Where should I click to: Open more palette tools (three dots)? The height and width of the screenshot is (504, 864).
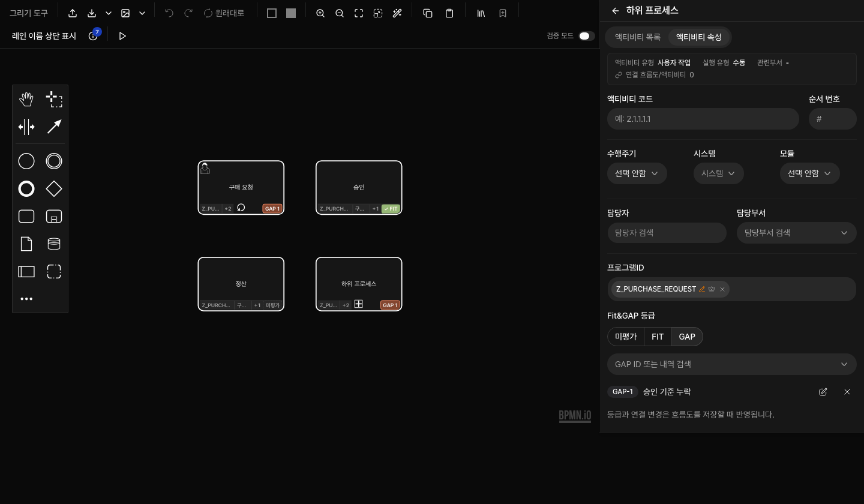(x=26, y=299)
